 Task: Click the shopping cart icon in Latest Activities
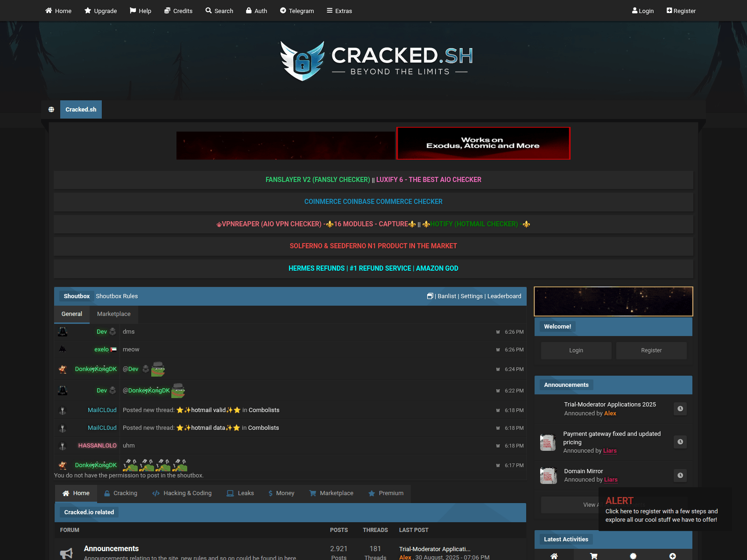593,556
